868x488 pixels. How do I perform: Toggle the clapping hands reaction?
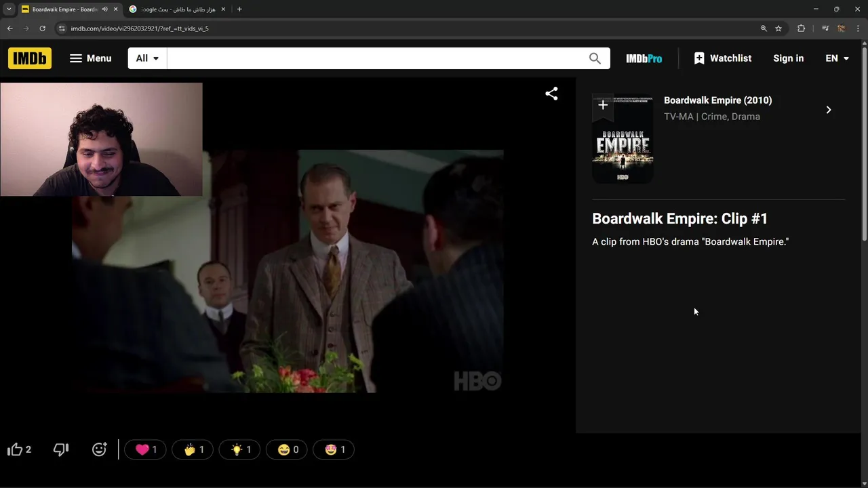click(x=193, y=449)
